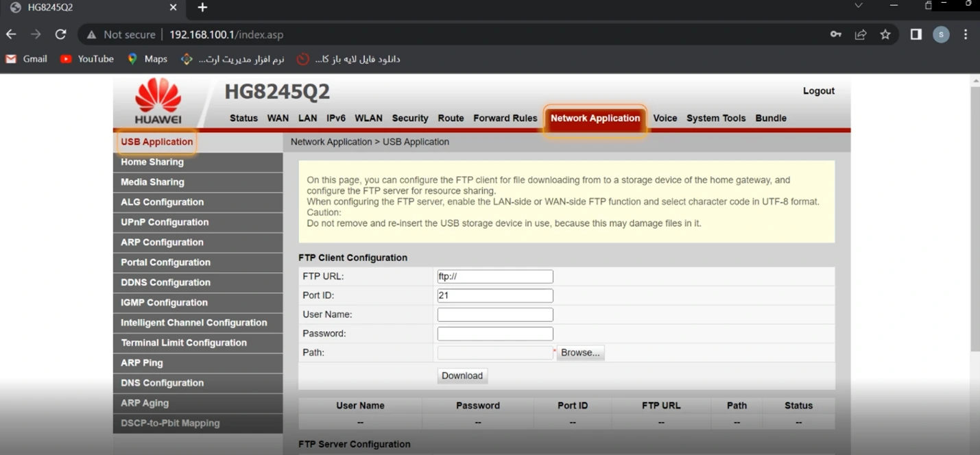Image resolution: width=980 pixels, height=455 pixels.
Task: Open Portal Configuration in the sidebar
Action: pos(198,262)
